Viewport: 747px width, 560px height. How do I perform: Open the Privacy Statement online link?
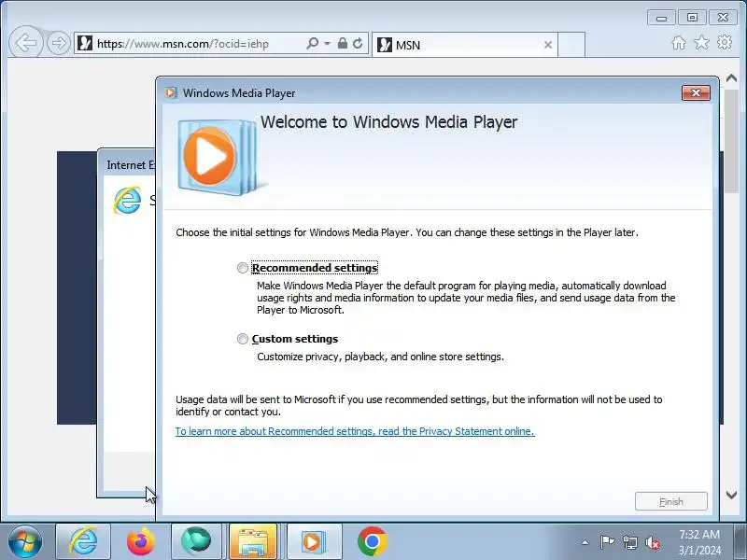click(x=355, y=431)
